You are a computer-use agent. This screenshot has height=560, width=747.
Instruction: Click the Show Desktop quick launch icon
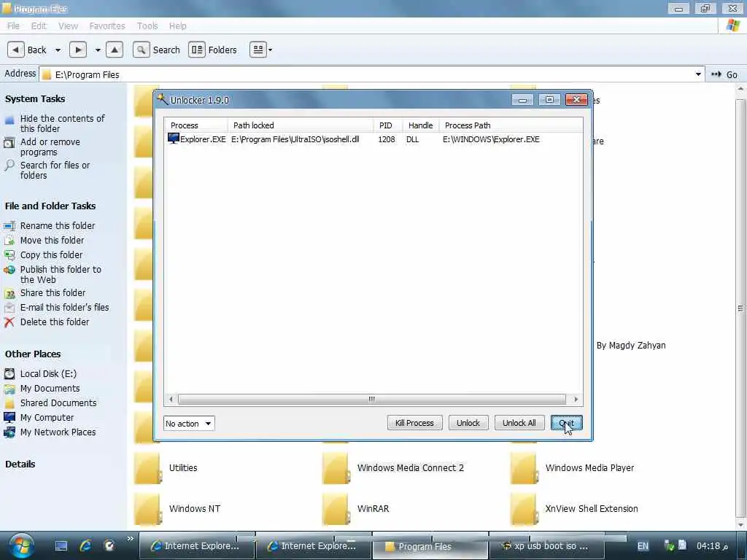(61, 545)
